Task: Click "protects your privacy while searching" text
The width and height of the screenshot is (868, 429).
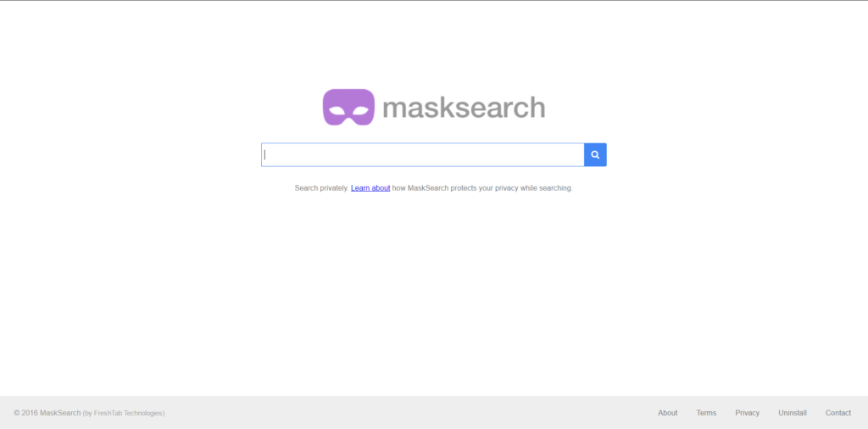Action: click(x=511, y=188)
